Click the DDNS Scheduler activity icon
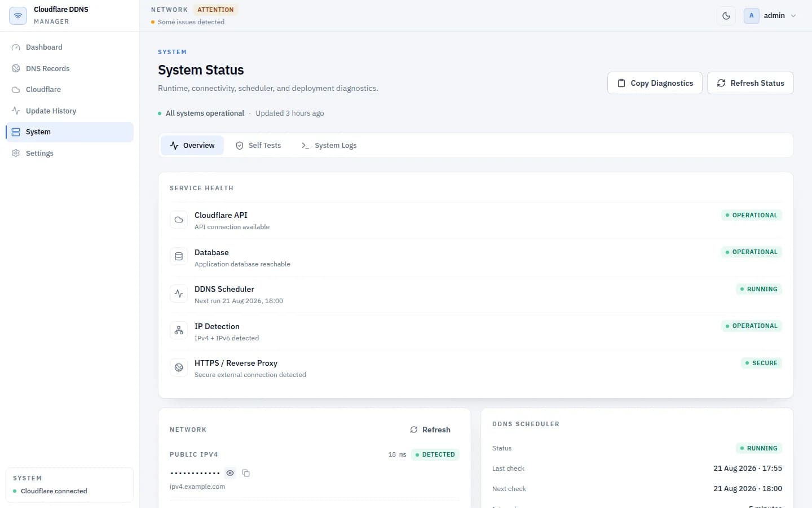The height and width of the screenshot is (508, 812). click(179, 294)
